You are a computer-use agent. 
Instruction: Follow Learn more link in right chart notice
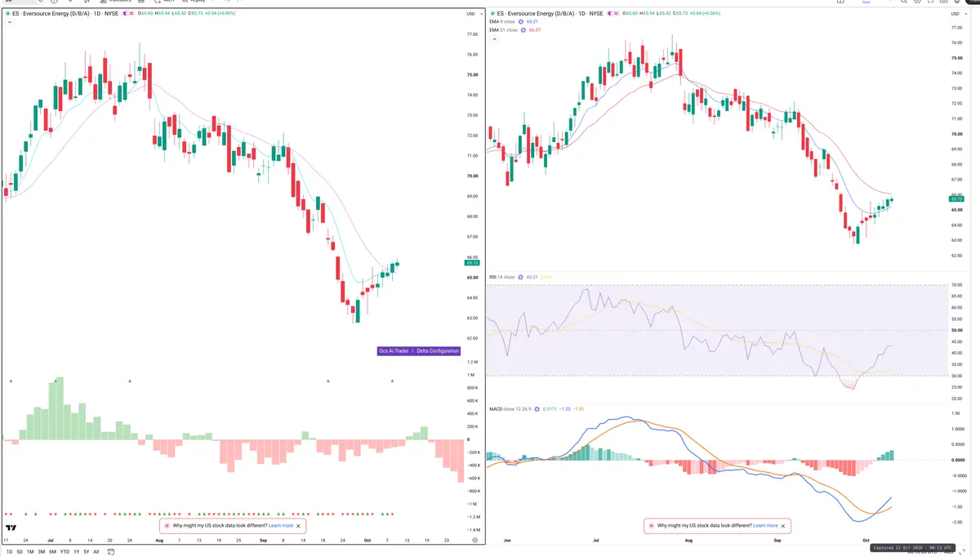(766, 526)
